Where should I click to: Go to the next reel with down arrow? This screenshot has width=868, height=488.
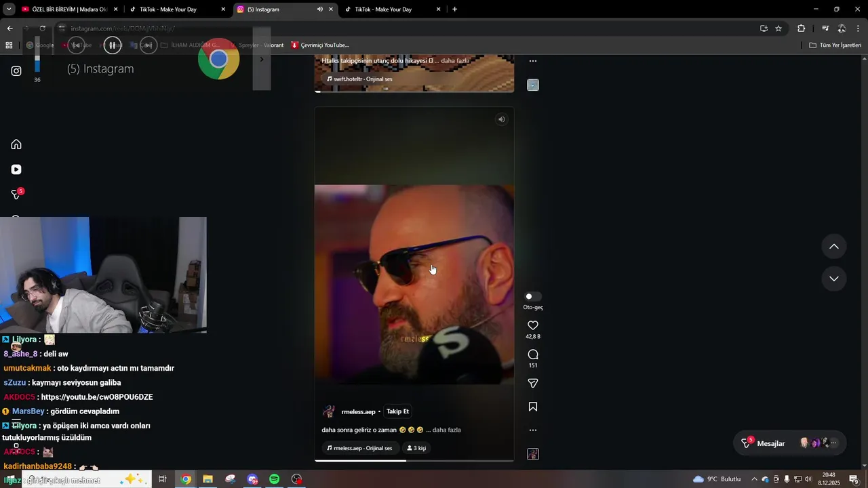834,279
